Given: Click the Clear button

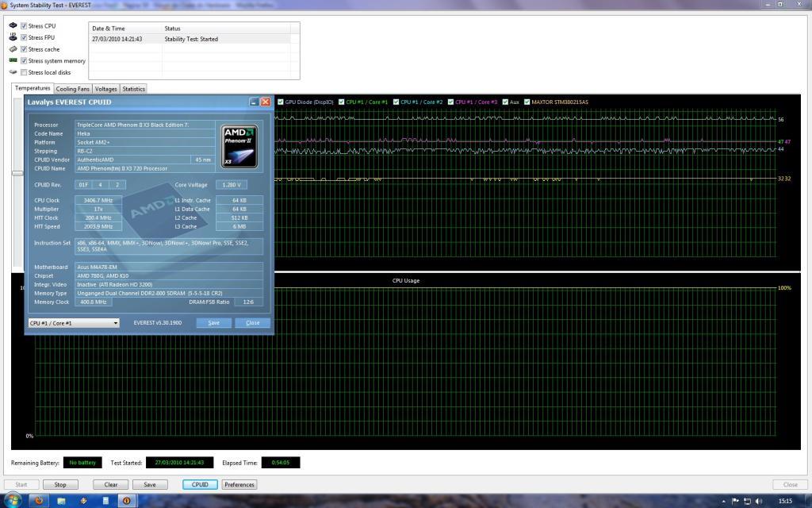Looking at the screenshot, I should click(111, 485).
